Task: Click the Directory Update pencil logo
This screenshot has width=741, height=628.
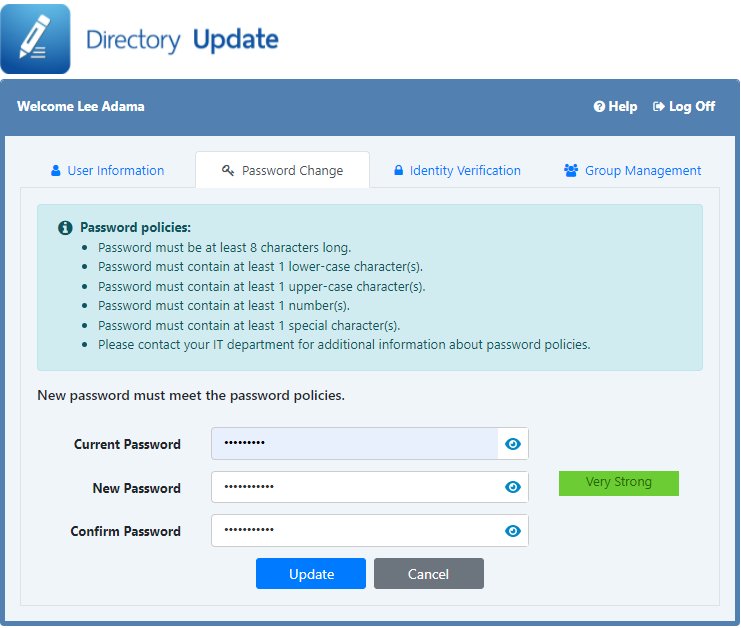Action: pyautogui.click(x=35, y=39)
